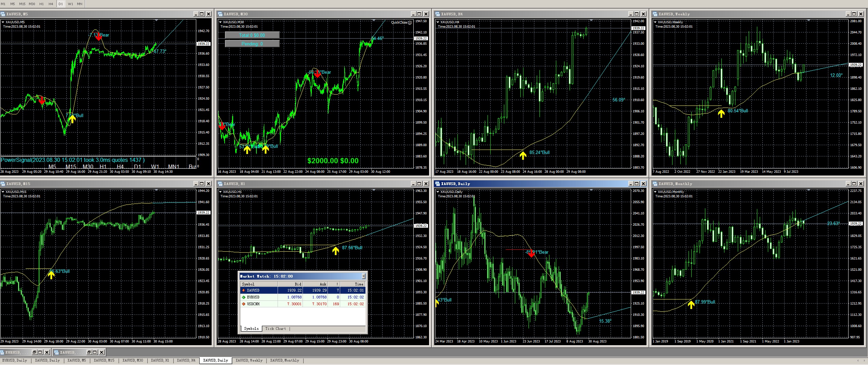The height and width of the screenshot is (365, 868).
Task: Select the yellow 87.56°Bull arrow on H1 chart
Action: tap(336, 251)
